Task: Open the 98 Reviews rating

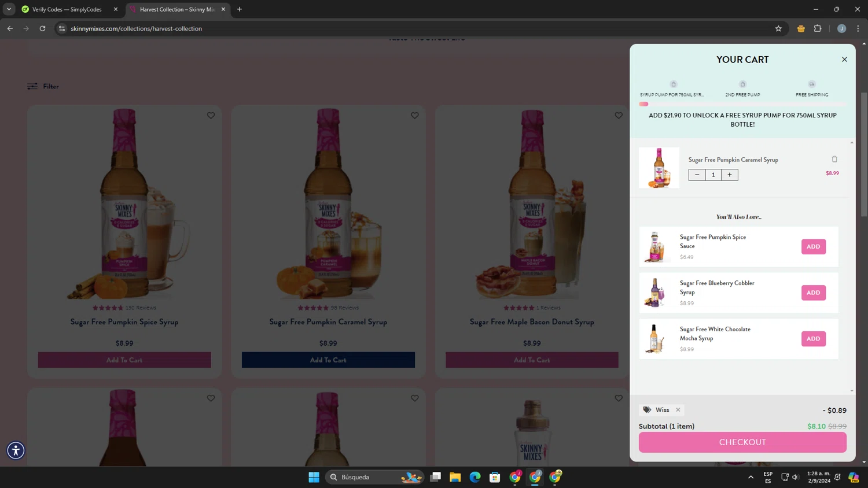Action: [x=328, y=308]
